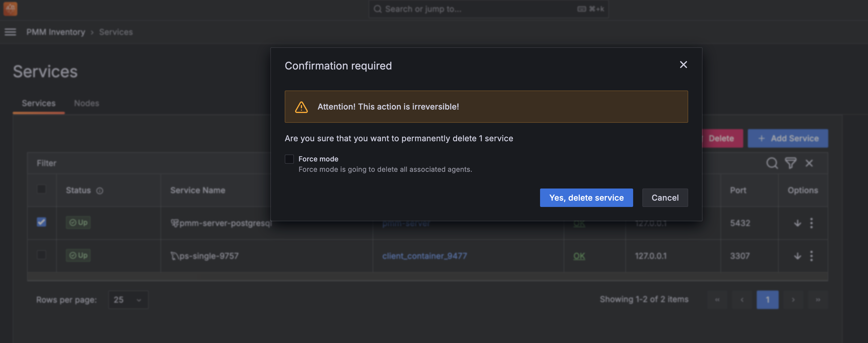Click the filter funnel icon
Screen dimensions: 868x343
790,163
